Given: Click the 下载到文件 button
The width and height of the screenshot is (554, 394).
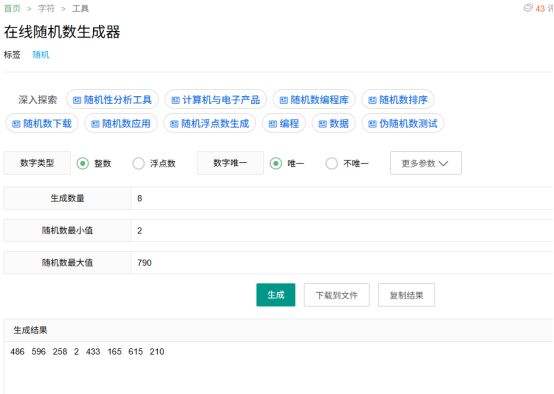Looking at the screenshot, I should click(x=337, y=295).
